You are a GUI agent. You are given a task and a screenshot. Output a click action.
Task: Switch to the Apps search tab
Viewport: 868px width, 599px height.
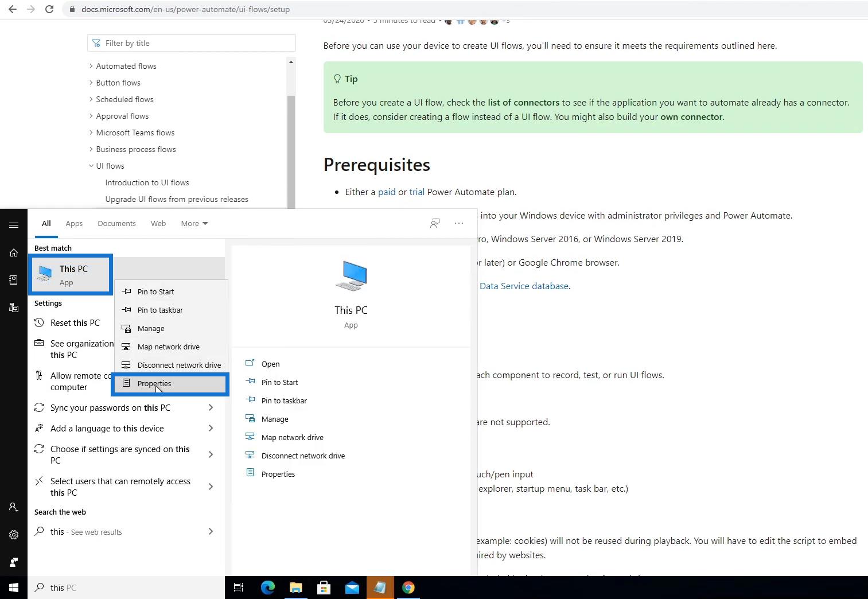click(x=74, y=223)
